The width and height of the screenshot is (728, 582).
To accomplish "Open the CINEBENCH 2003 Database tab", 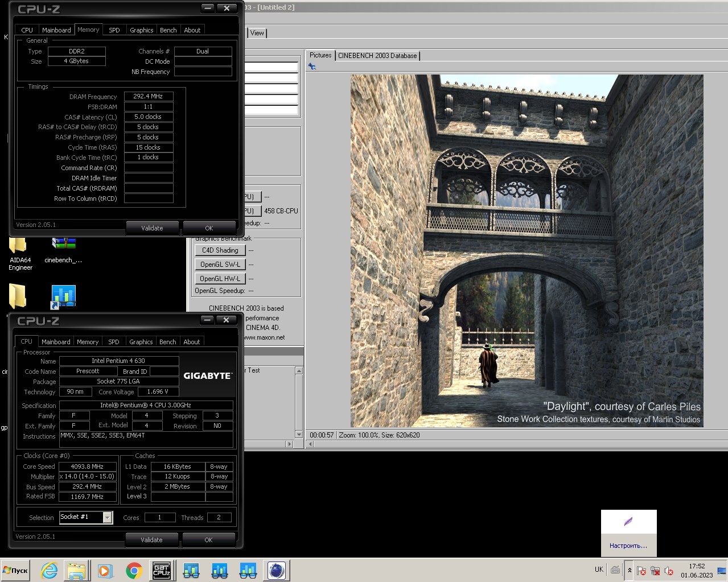I will pyautogui.click(x=377, y=56).
